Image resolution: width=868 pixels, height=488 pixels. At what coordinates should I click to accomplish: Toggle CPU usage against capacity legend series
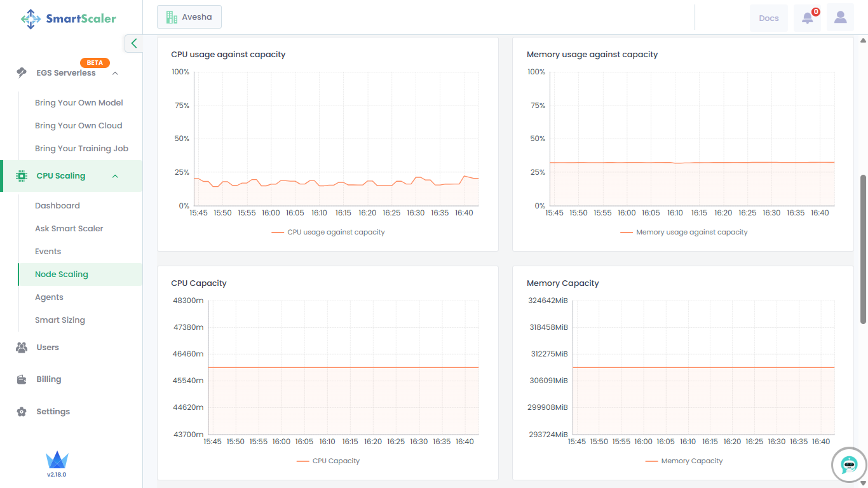click(x=328, y=233)
